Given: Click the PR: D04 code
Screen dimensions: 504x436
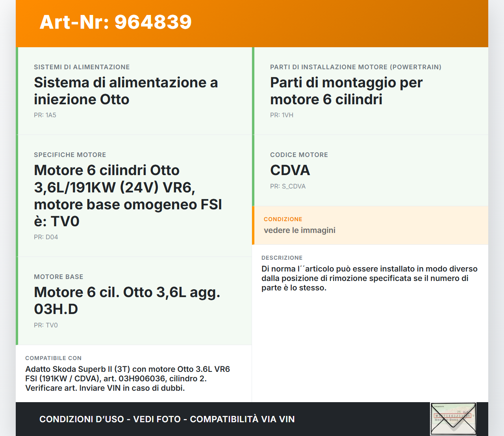Looking at the screenshot, I should (46, 237).
